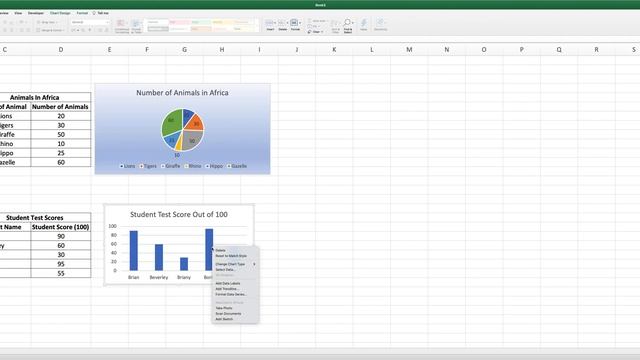The height and width of the screenshot is (360, 640).
Task: Click the Brian axis label
Action: (133, 277)
